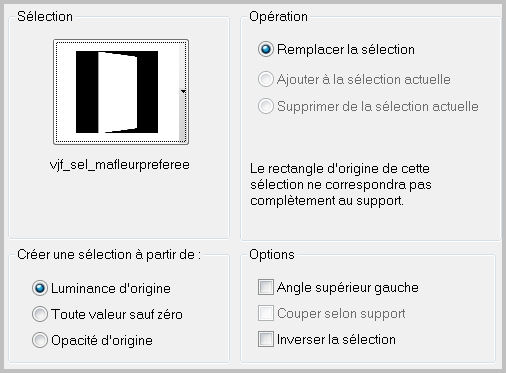This screenshot has width=506, height=373.
Task: Click the Opération group title
Action: point(279,16)
